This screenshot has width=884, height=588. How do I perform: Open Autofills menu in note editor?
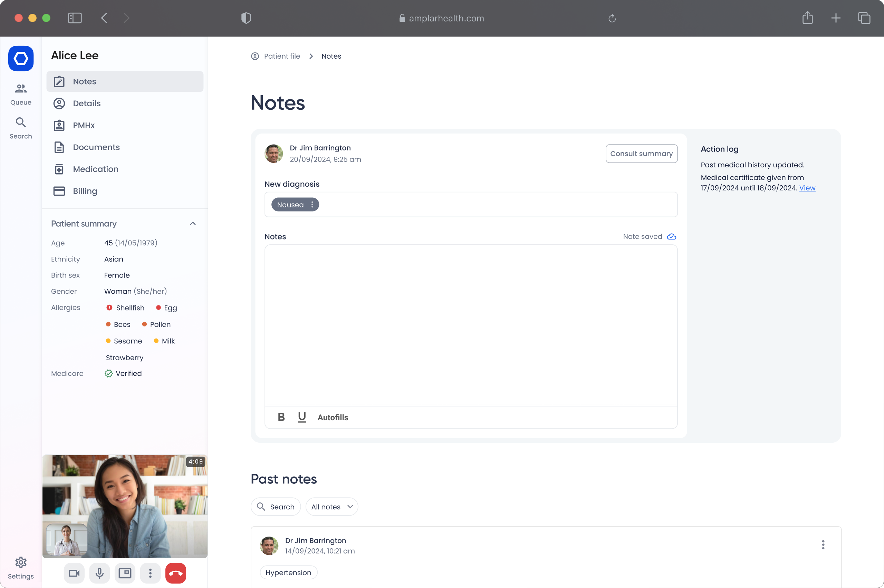[333, 418]
